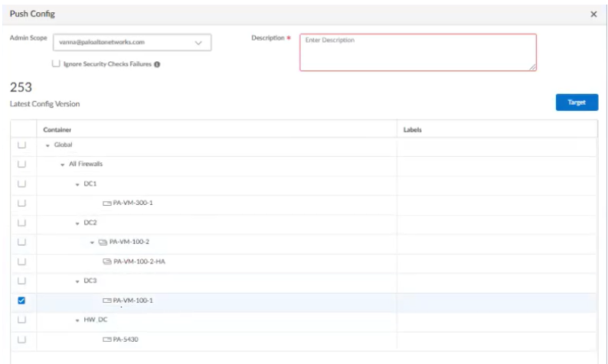The width and height of the screenshot is (608, 364).
Task: Select the PA-VM-100-1 device name
Action: [x=132, y=301]
